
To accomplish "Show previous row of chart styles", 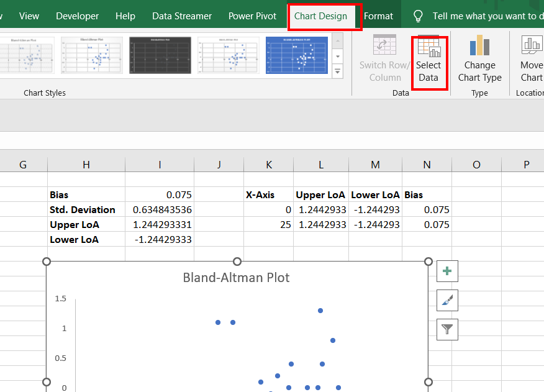I will [337, 41].
